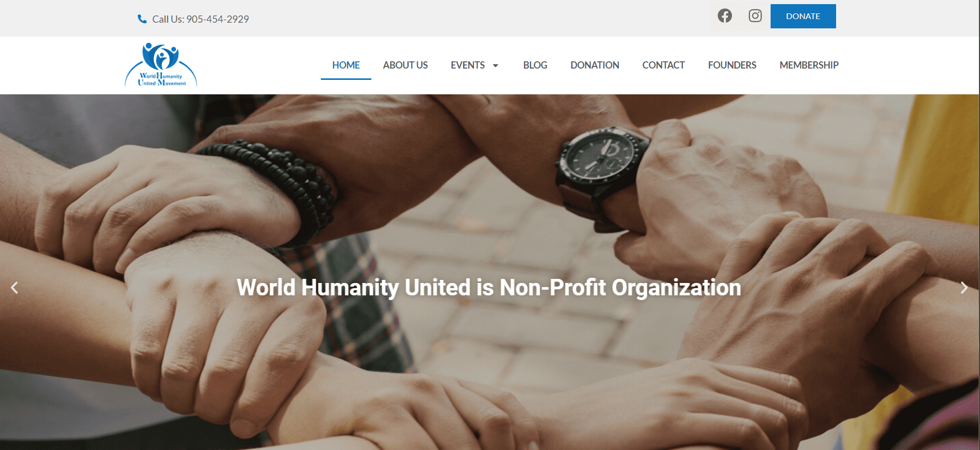Viewport: 980px width, 450px height.
Task: Click the World Humanity United Movement logo
Action: tap(161, 65)
